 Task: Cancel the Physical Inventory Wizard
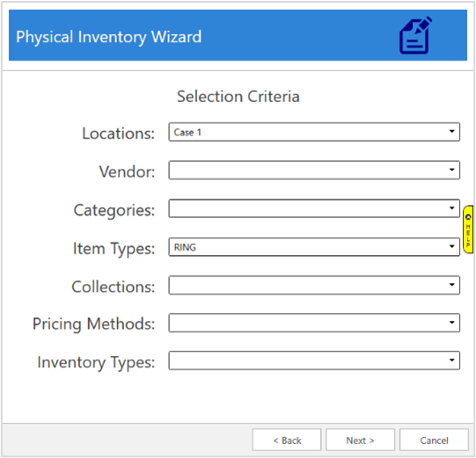[434, 440]
